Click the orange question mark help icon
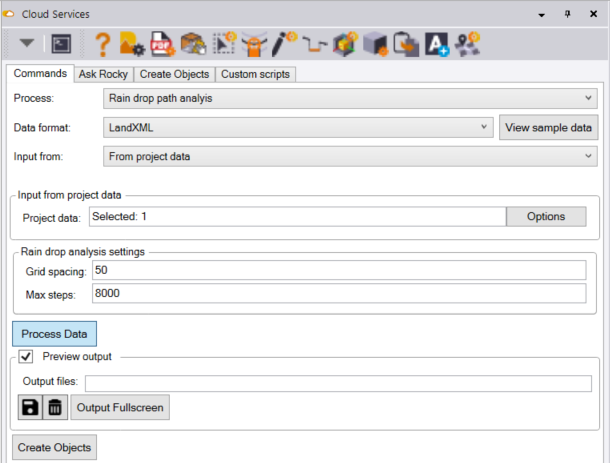Screen dimensions: 610x463 [x=102, y=43]
